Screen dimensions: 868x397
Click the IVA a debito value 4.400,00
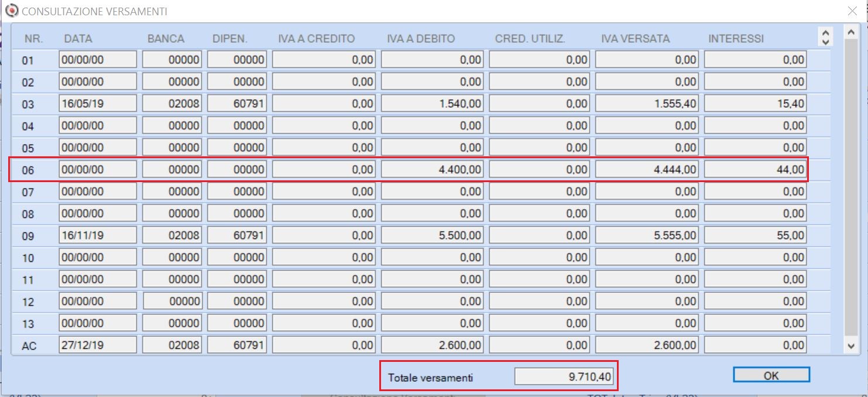[433, 170]
